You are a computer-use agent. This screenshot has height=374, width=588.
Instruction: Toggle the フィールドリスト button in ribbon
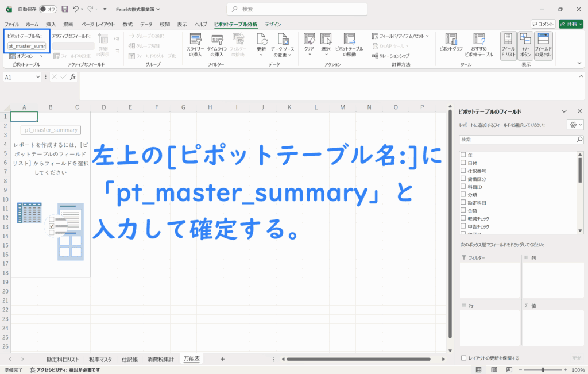pyautogui.click(x=508, y=44)
